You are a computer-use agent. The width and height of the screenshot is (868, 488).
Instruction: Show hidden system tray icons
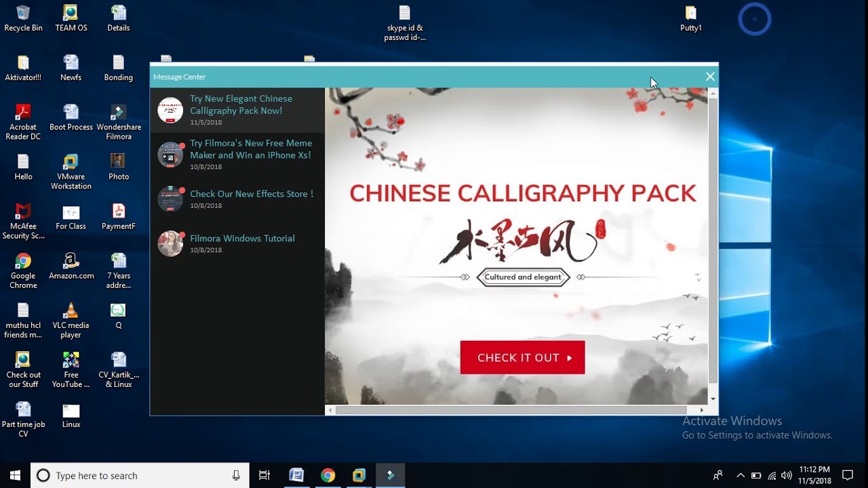click(x=741, y=475)
